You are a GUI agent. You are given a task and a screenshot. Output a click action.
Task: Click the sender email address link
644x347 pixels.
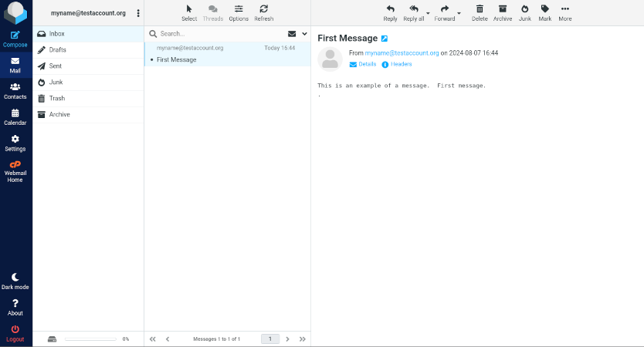[402, 53]
